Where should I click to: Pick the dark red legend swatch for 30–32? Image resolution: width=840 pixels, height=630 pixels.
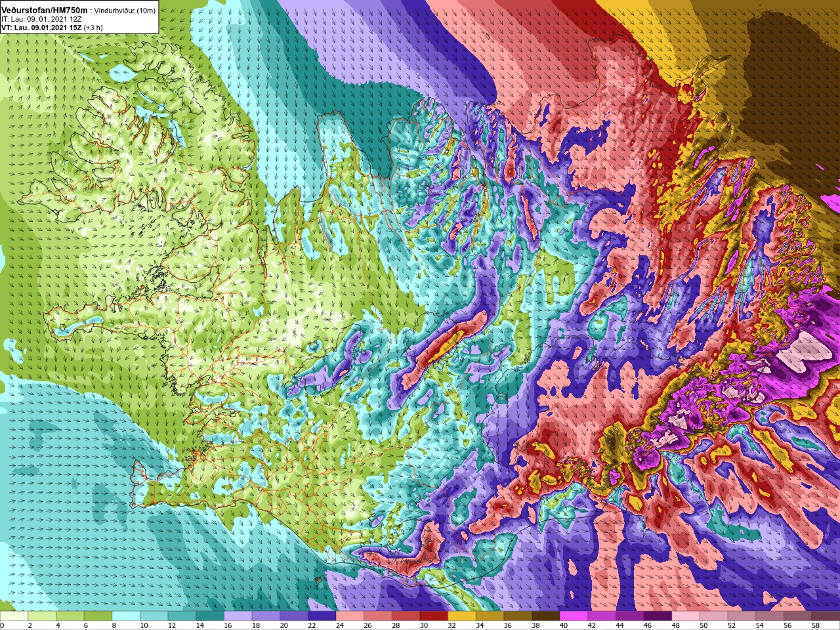tap(434, 617)
